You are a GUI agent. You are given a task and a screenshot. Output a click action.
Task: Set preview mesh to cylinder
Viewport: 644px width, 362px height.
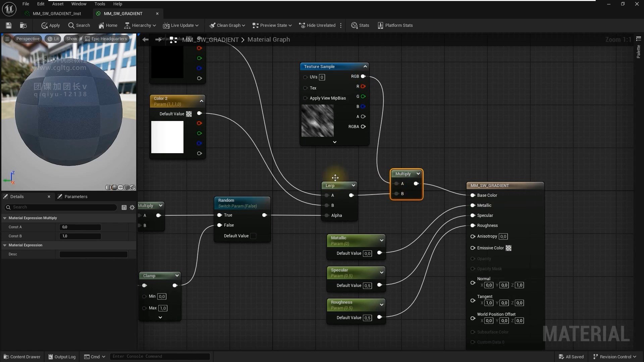[x=108, y=187]
